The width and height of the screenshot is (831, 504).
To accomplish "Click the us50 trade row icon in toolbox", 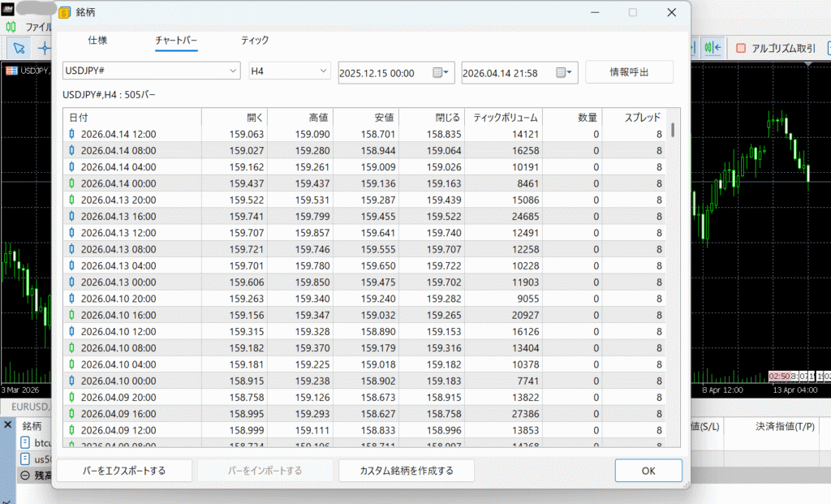I will 25,459.
